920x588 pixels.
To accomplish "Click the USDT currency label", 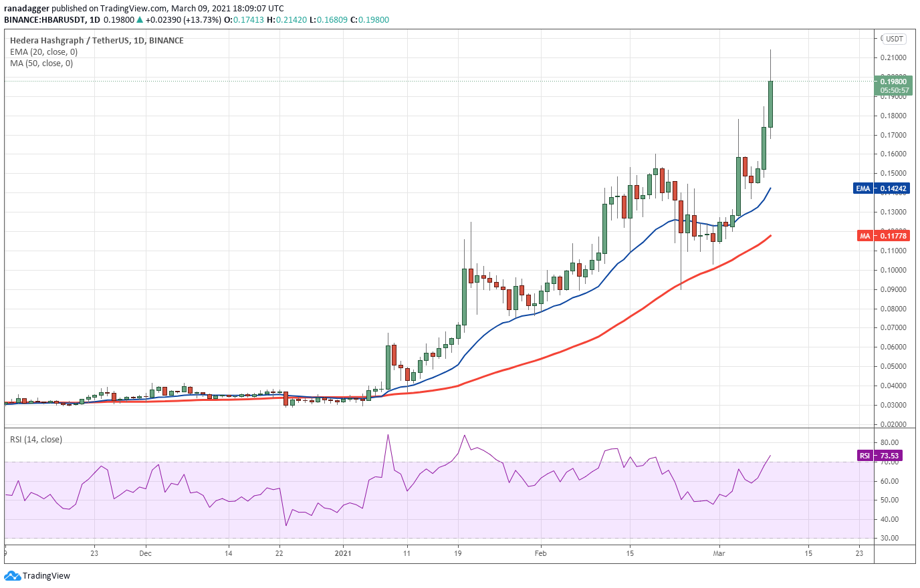I will coord(894,39).
